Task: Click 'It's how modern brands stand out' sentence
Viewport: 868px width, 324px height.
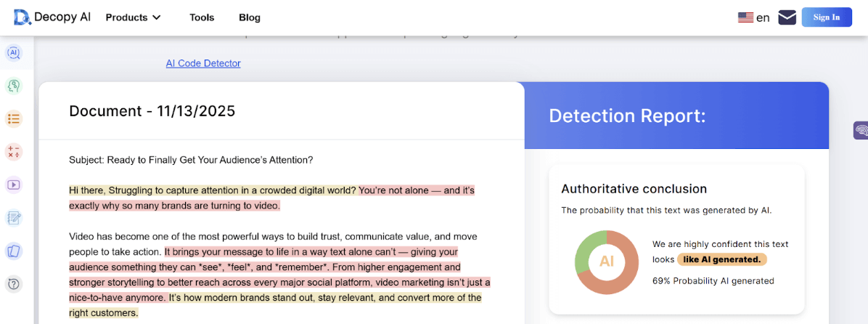Action: tap(275, 305)
